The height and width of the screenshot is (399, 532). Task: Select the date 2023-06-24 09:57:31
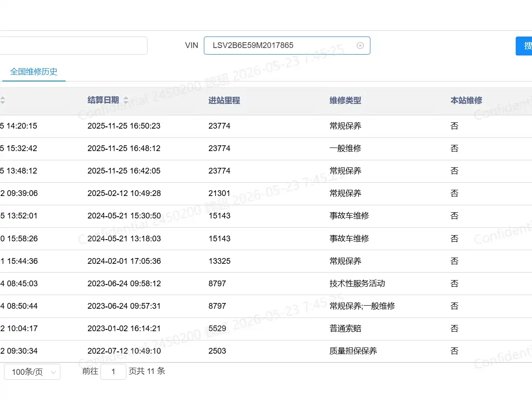[124, 306]
